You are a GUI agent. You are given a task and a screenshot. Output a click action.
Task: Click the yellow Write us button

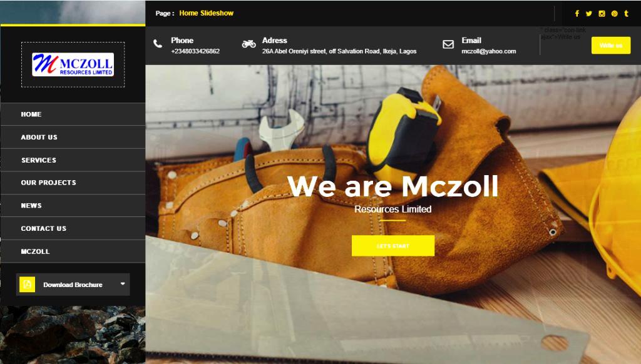pos(611,46)
